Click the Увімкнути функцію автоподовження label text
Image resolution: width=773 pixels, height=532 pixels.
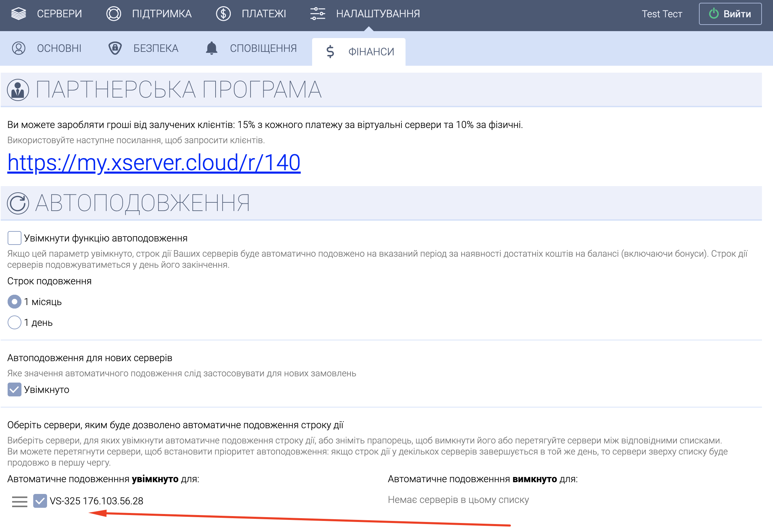[x=106, y=238]
